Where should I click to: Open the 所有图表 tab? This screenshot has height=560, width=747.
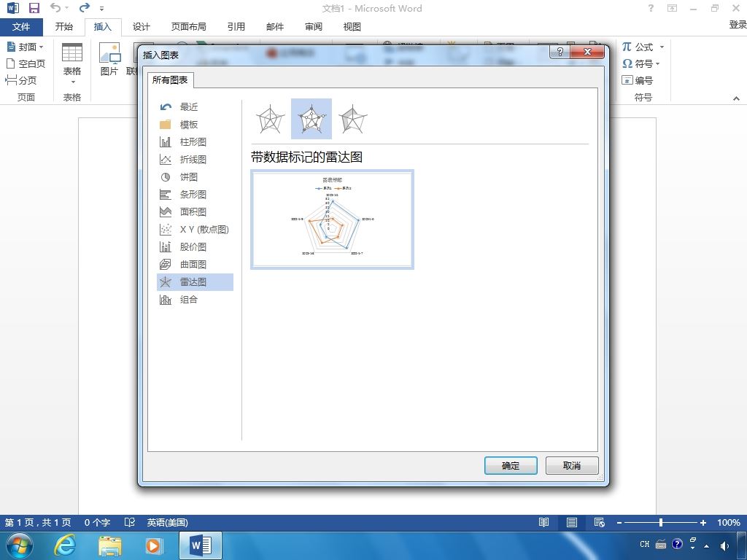coord(170,80)
